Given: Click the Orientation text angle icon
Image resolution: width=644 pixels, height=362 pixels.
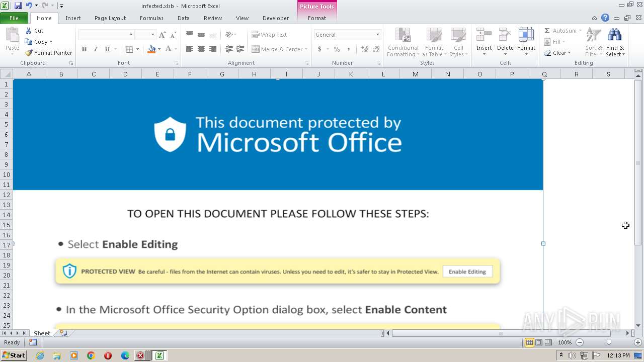Looking at the screenshot, I should (229, 35).
